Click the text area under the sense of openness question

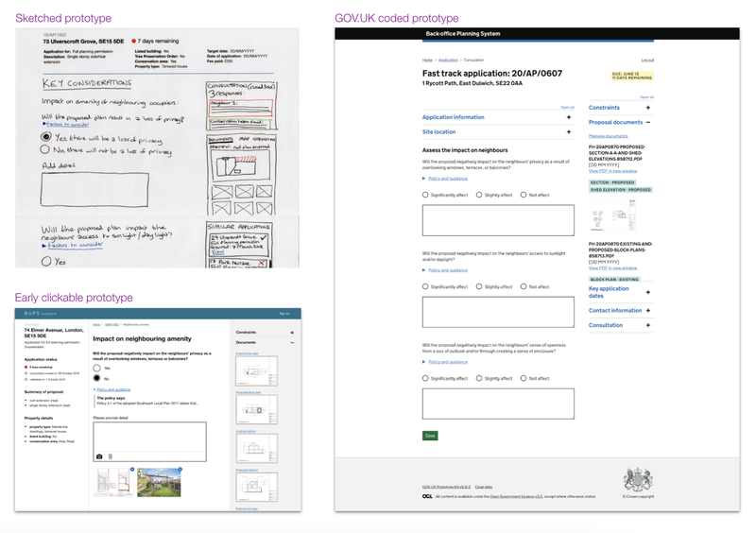tap(498, 404)
